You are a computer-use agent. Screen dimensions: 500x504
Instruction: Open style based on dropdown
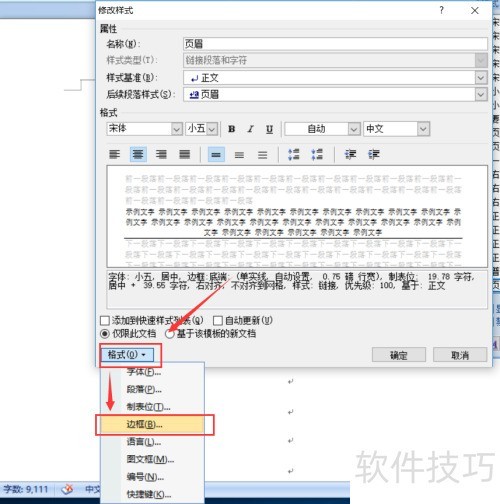480,78
